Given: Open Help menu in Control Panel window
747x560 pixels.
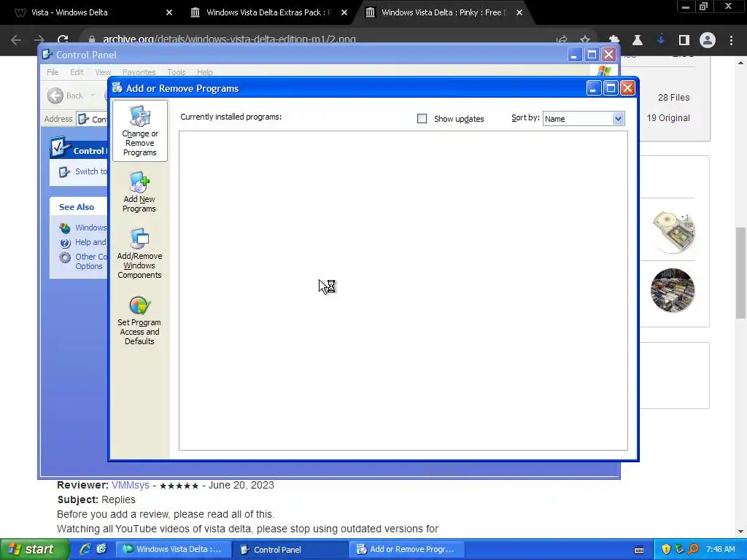Looking at the screenshot, I should point(205,72).
